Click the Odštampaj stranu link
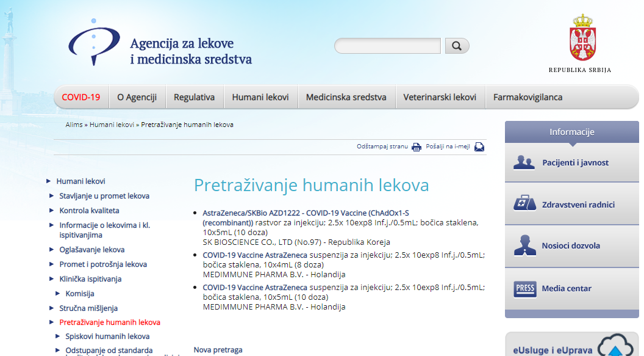This screenshot has height=356, width=644. click(382, 147)
